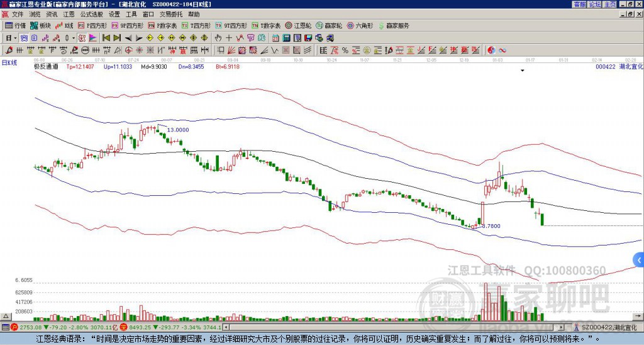Image resolution: width=644 pixels, height=345 pixels.
Task: Open the 9T四方形 tool
Action: point(231,25)
